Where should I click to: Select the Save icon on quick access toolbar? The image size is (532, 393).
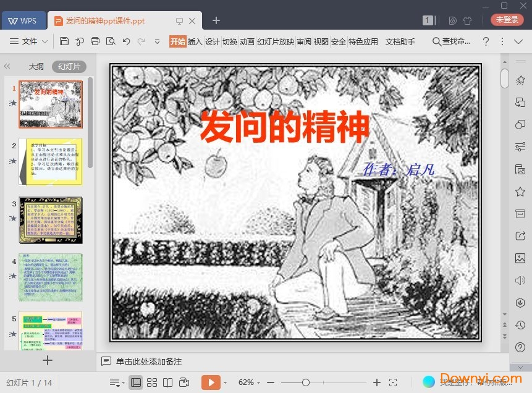(65, 41)
